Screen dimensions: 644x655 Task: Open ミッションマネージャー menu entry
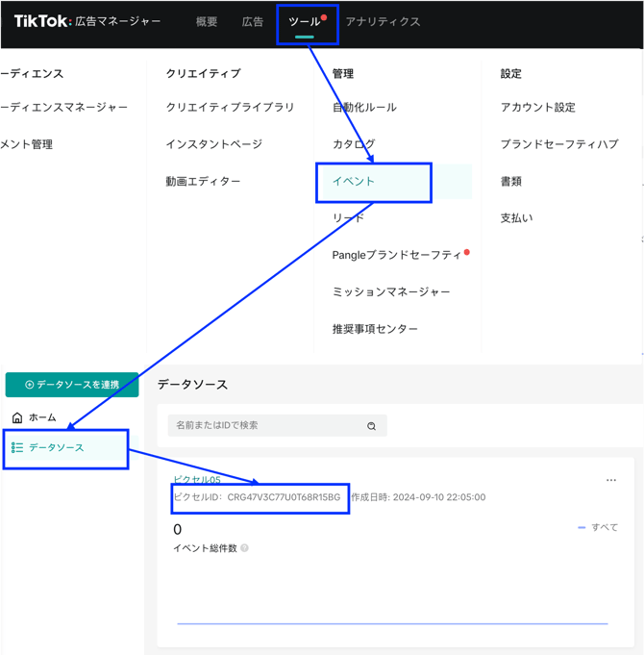pyautogui.click(x=391, y=291)
